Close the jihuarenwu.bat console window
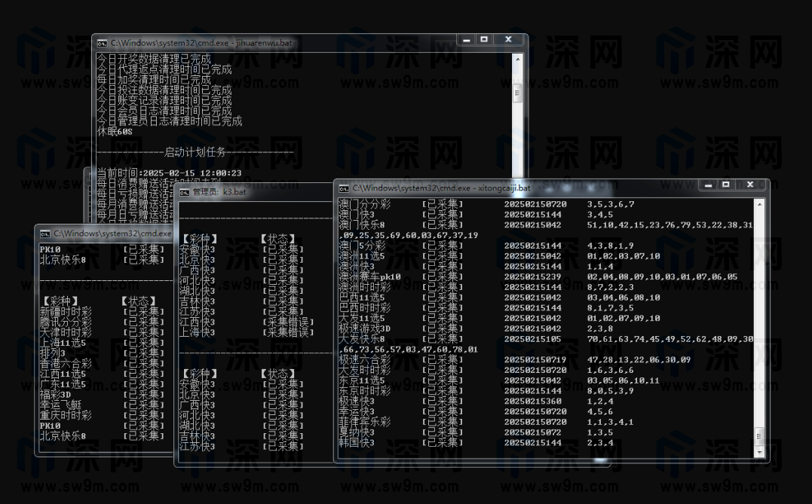The image size is (812, 504). click(508, 39)
